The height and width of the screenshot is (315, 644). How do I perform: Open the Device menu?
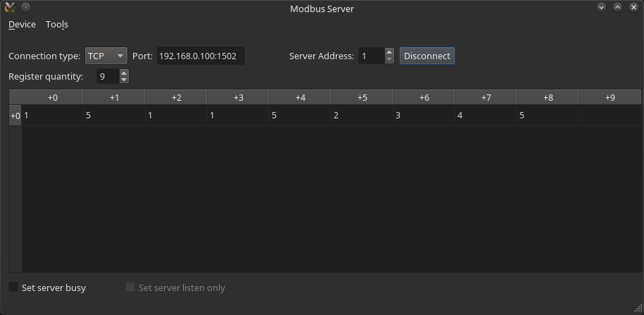[x=23, y=24]
